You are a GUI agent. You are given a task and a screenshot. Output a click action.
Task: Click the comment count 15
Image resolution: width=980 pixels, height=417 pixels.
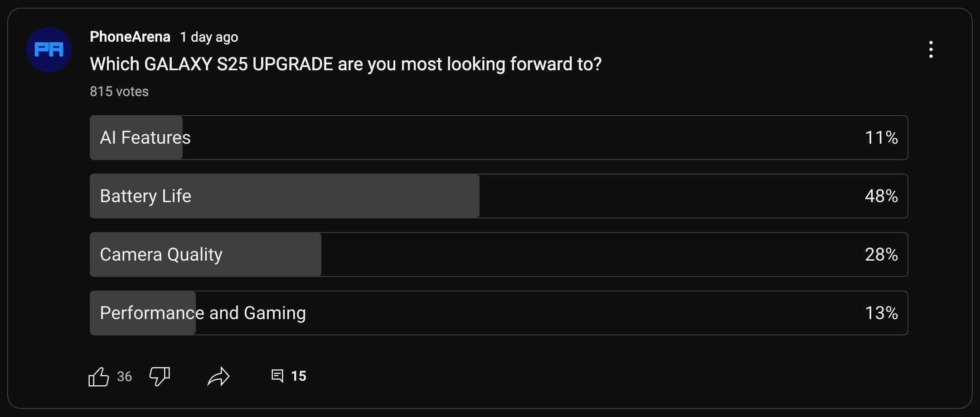[x=298, y=376]
